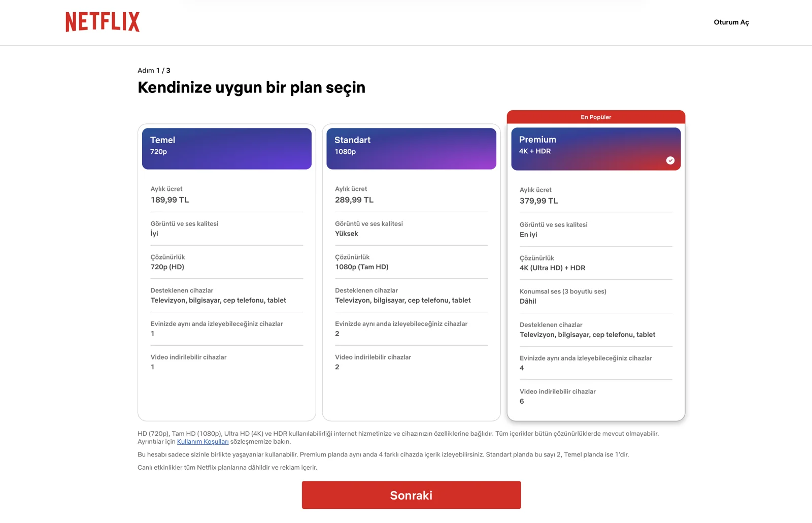The height and width of the screenshot is (523, 812).
Task: Click the heading 'Kendinize uygun bir plan seçin'
Action: pyautogui.click(x=251, y=87)
